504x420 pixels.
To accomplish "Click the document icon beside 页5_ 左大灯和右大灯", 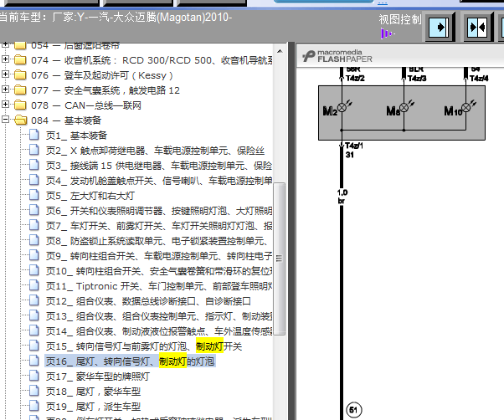I will click(x=34, y=195).
